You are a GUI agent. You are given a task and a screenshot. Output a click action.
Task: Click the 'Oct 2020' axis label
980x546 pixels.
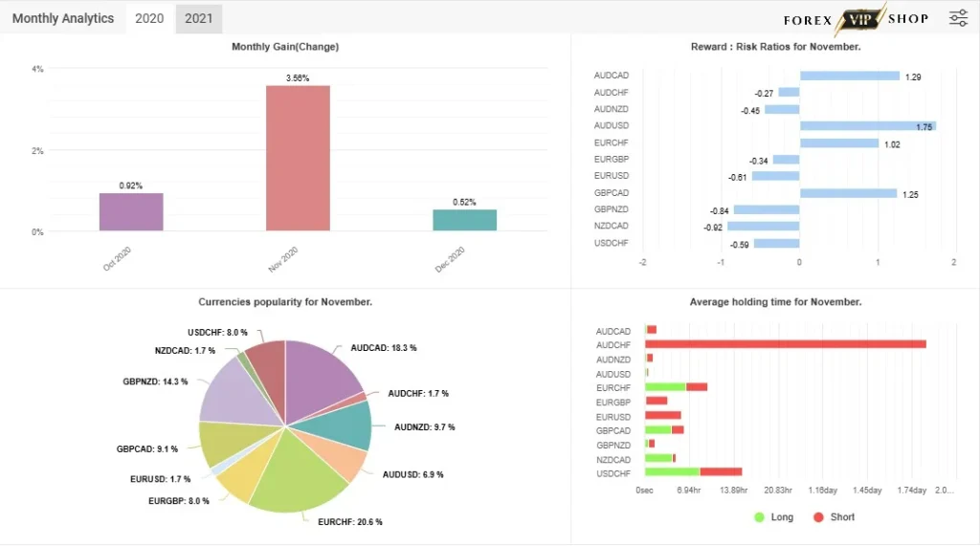[x=117, y=258]
